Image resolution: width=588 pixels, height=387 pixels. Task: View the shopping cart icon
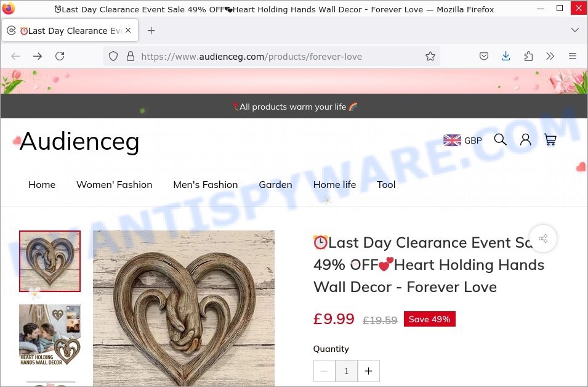pyautogui.click(x=550, y=140)
